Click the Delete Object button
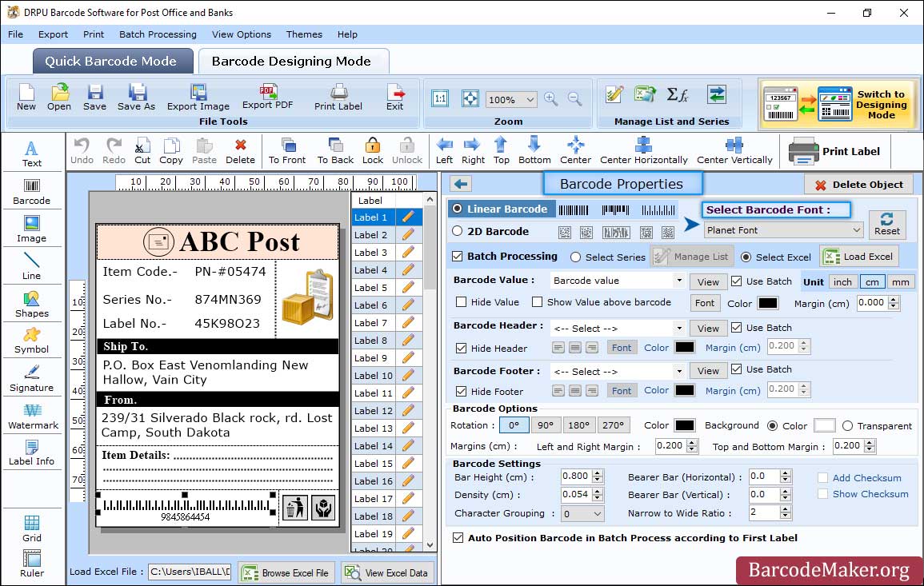 click(x=858, y=185)
